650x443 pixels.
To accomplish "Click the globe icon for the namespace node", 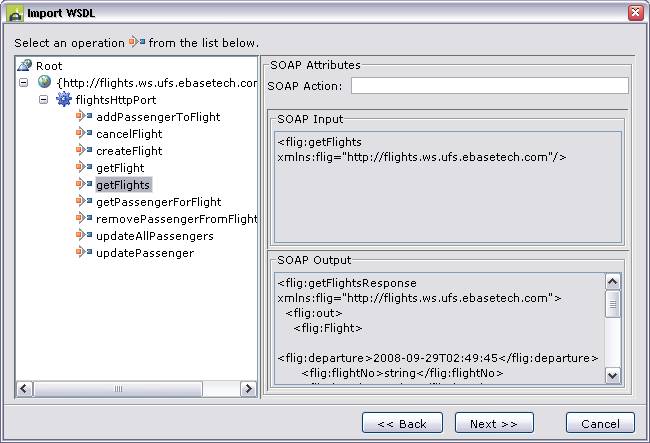I will tap(45, 83).
